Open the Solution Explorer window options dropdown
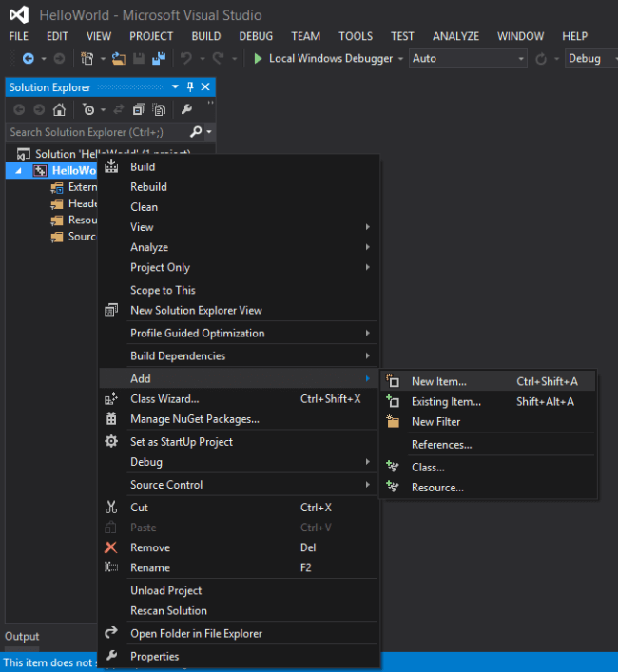Viewport: 618px width, 672px height. (x=175, y=87)
